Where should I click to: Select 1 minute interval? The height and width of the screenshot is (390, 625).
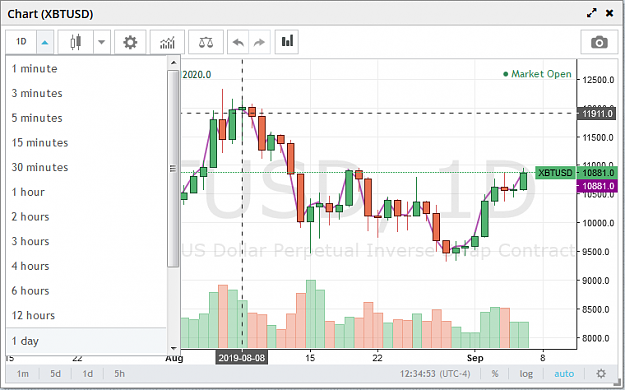coord(86,69)
